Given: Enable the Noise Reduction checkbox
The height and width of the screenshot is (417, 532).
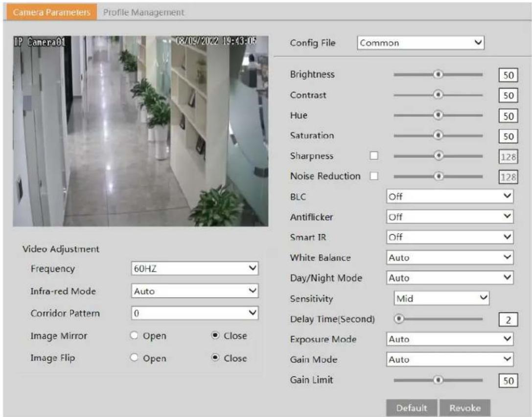Looking at the screenshot, I should pyautogui.click(x=374, y=176).
